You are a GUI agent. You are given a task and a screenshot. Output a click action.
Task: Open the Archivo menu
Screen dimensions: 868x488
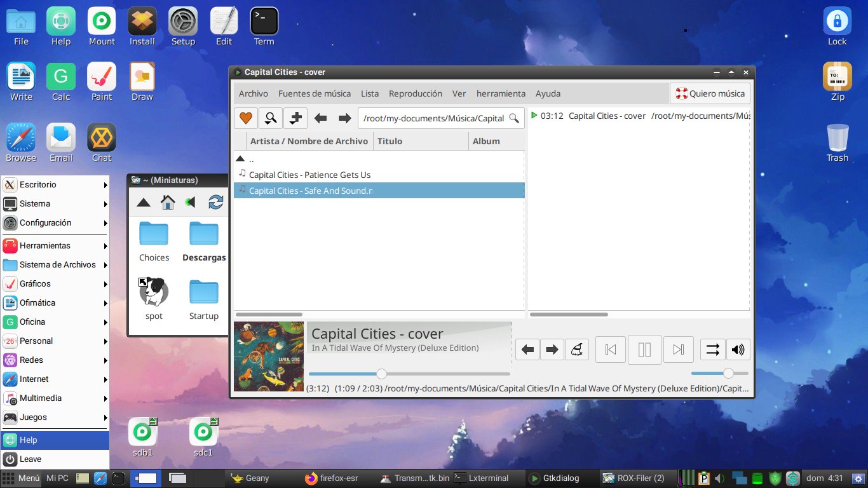coord(254,93)
